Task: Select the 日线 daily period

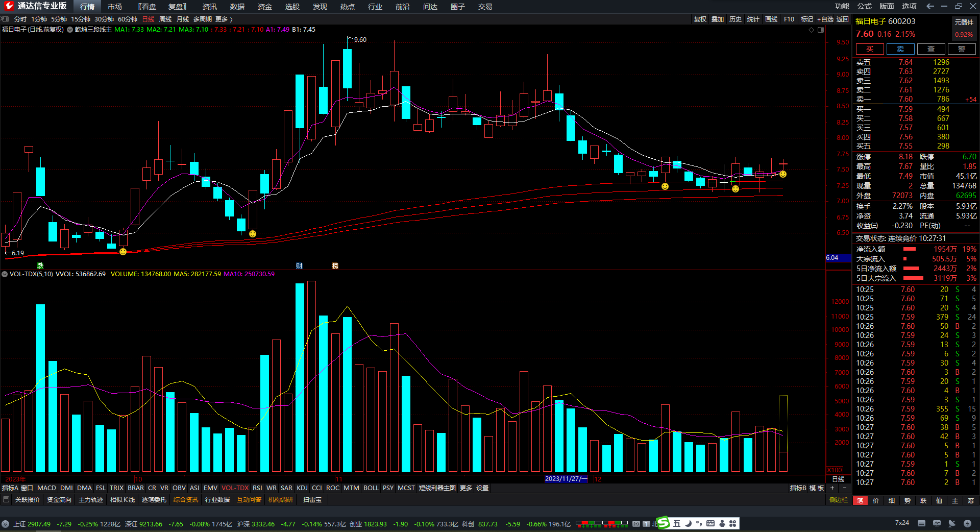Action: click(x=148, y=19)
